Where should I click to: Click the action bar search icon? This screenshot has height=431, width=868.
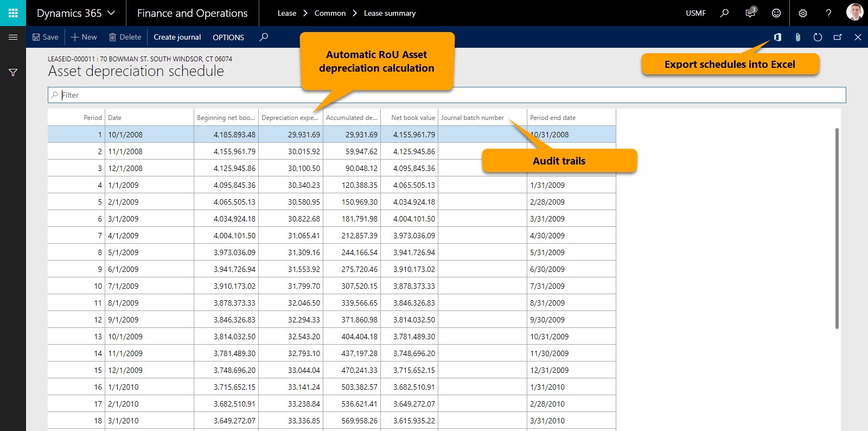(264, 37)
